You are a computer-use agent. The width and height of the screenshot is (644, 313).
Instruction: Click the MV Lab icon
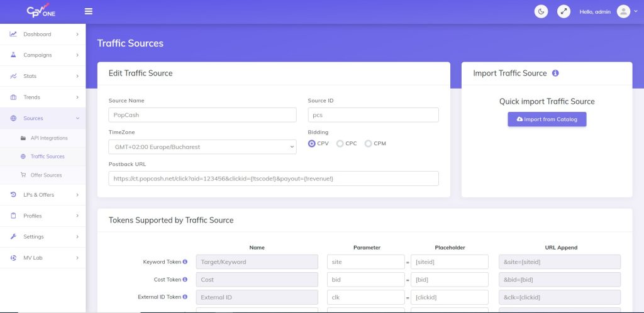coord(13,258)
